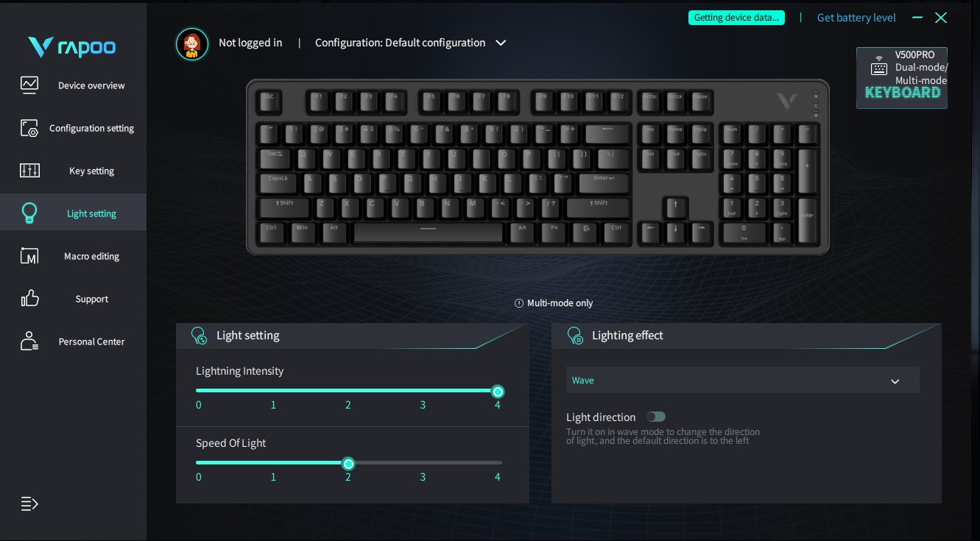980x541 pixels.
Task: Expand the Default configuration chevron
Action: 501,43
